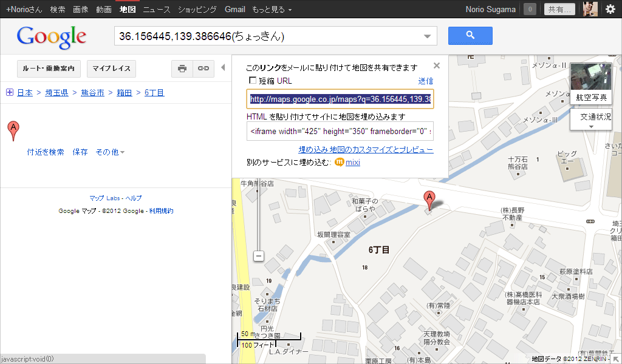Select the maps URL link field
Viewport: 622px width, 364px height.
[x=340, y=99]
